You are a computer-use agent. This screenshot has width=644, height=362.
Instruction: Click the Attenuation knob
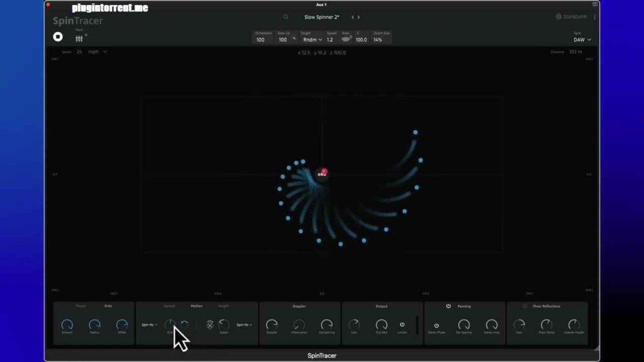click(299, 325)
